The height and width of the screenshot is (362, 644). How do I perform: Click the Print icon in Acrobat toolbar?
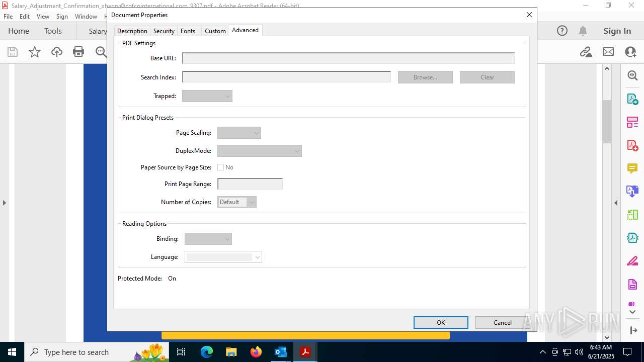click(x=78, y=52)
